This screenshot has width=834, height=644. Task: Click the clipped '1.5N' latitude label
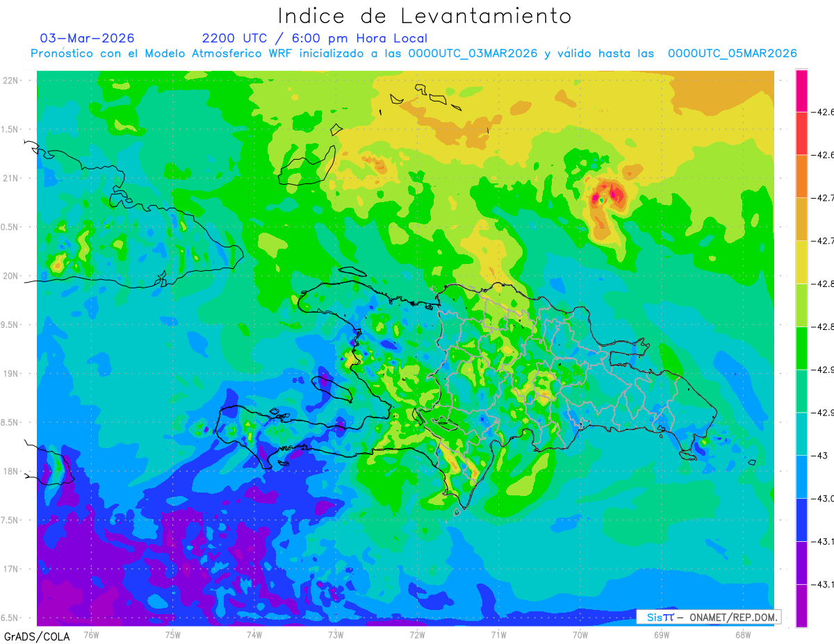point(10,130)
